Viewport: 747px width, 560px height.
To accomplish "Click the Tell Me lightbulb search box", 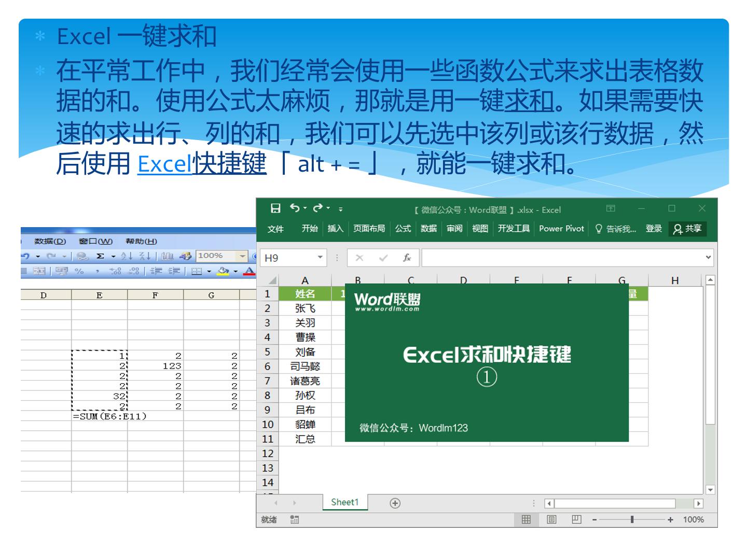I will (616, 229).
